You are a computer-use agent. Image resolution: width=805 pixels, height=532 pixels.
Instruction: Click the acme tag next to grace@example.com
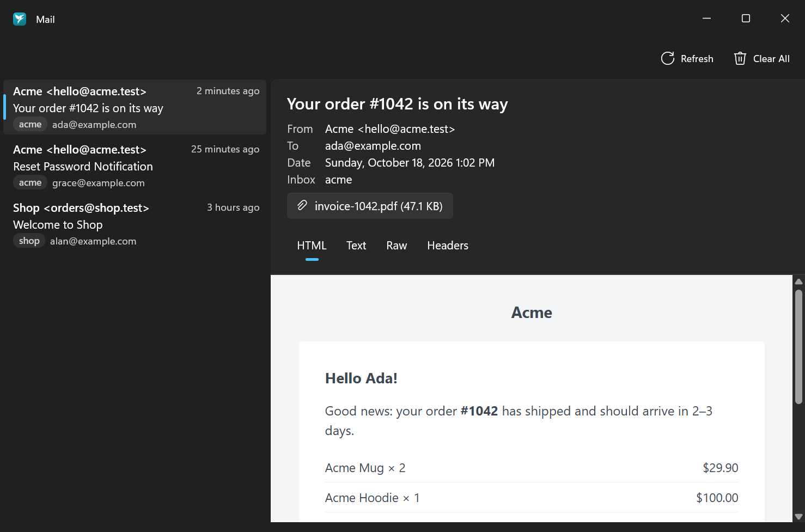click(30, 183)
